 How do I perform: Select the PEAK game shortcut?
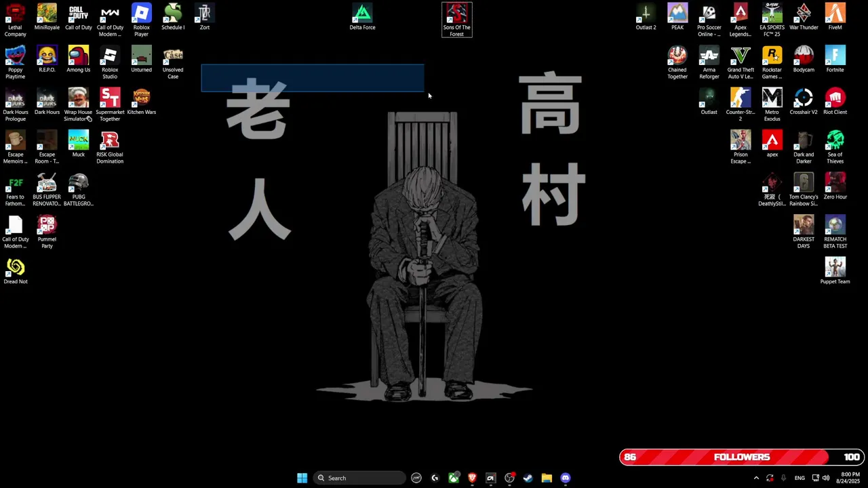pyautogui.click(x=677, y=18)
